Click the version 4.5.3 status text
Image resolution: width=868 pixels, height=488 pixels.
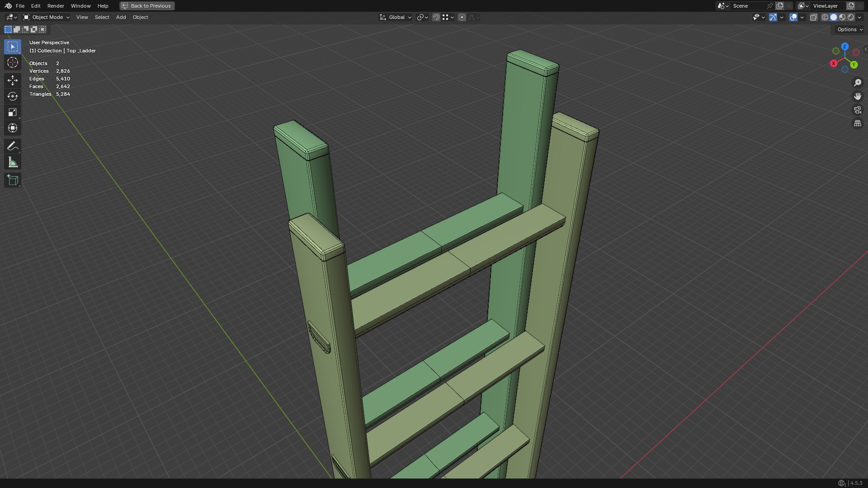pyautogui.click(x=856, y=483)
